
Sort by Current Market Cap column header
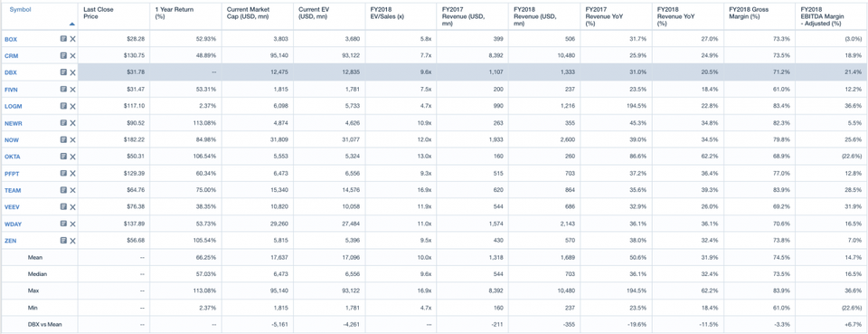(247, 14)
